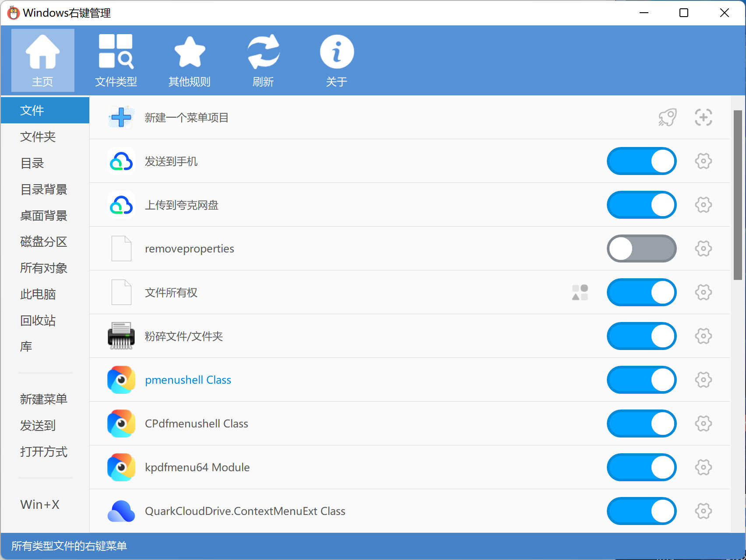Screen dimensions: 746x560
Task: Click the app icon beside pmenushell Class
Action: point(121,380)
